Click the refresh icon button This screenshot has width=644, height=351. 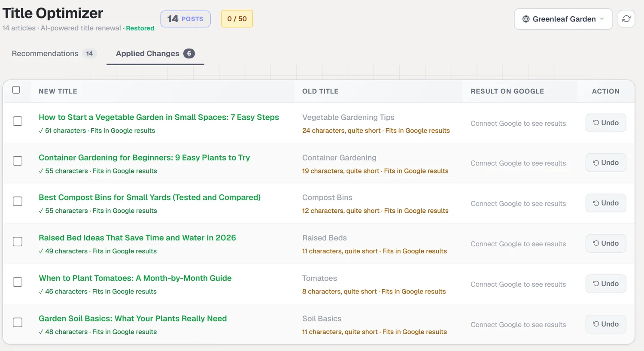pyautogui.click(x=626, y=19)
